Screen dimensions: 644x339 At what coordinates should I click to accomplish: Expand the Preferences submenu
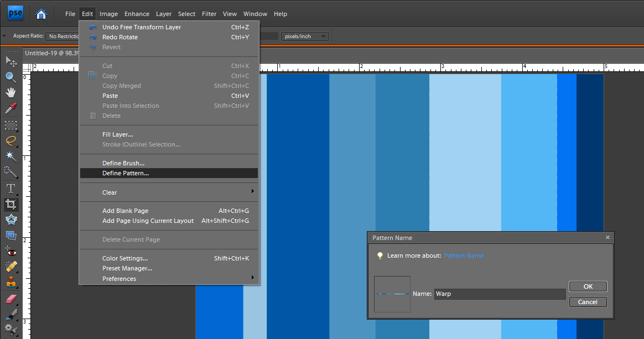169,279
